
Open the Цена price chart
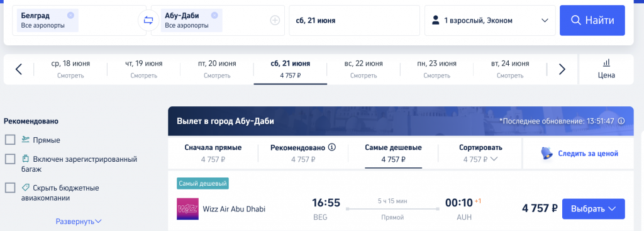606,69
